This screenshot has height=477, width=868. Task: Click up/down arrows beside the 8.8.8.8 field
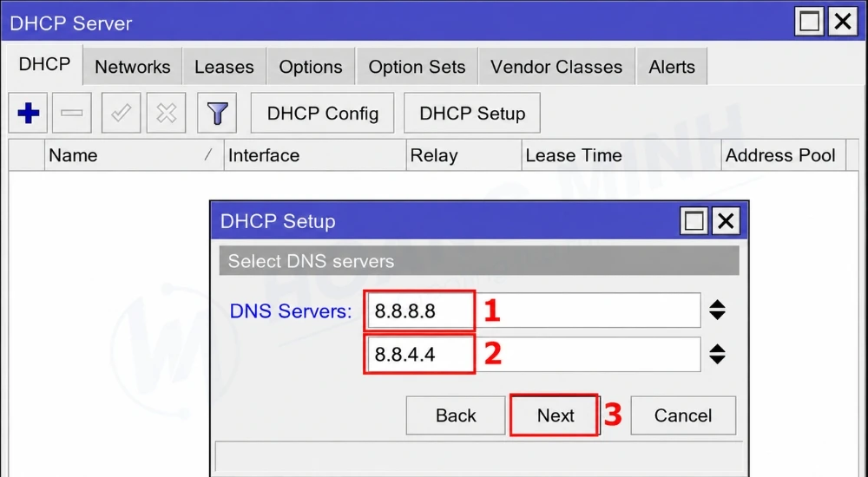tap(717, 310)
